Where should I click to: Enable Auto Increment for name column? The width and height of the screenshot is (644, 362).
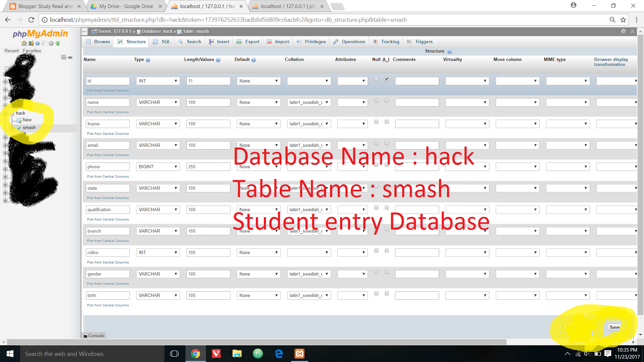click(x=387, y=101)
